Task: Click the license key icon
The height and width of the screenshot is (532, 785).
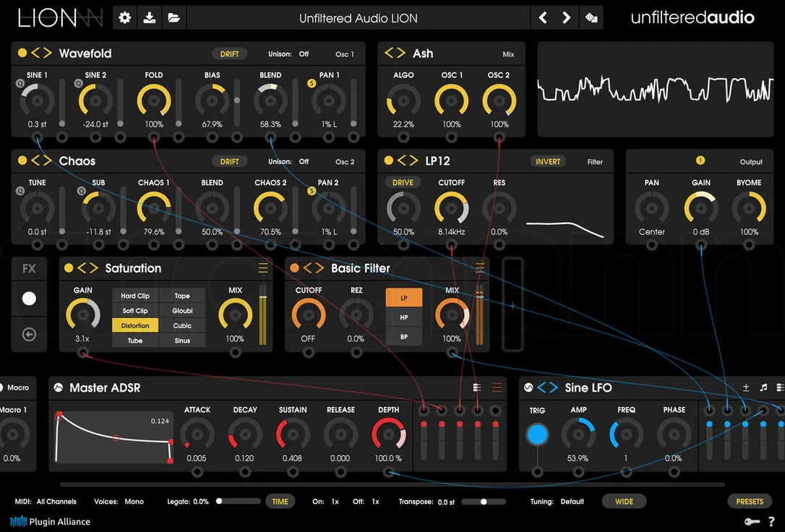Action: pos(752,521)
